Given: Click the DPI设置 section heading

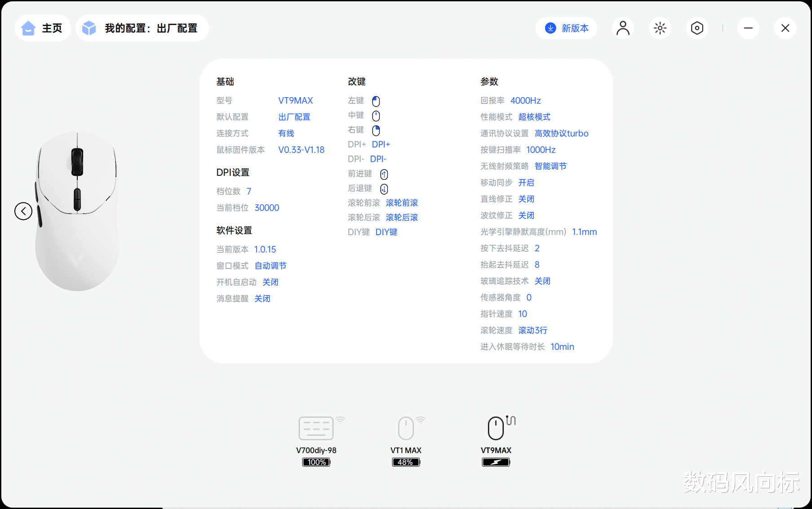Looking at the screenshot, I should pyautogui.click(x=233, y=173).
